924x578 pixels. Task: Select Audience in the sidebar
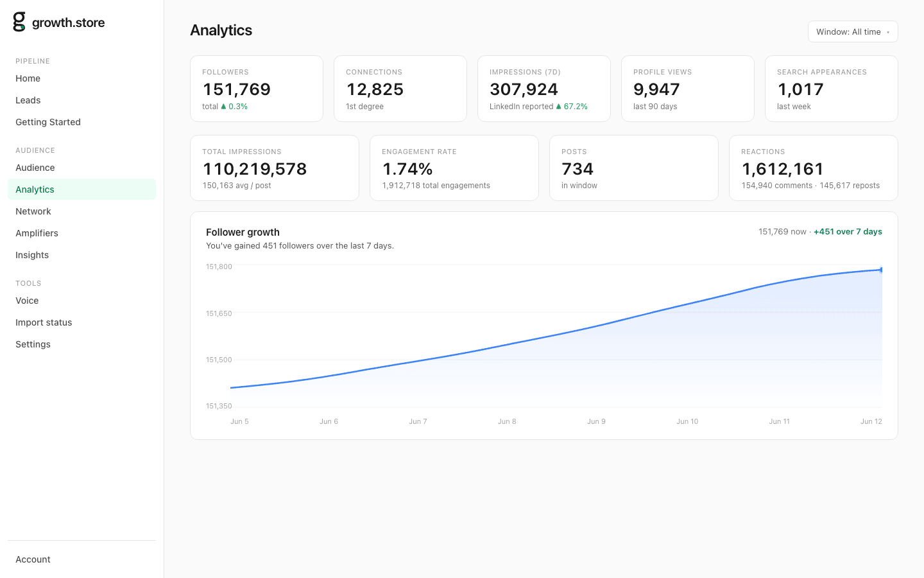tap(81, 168)
